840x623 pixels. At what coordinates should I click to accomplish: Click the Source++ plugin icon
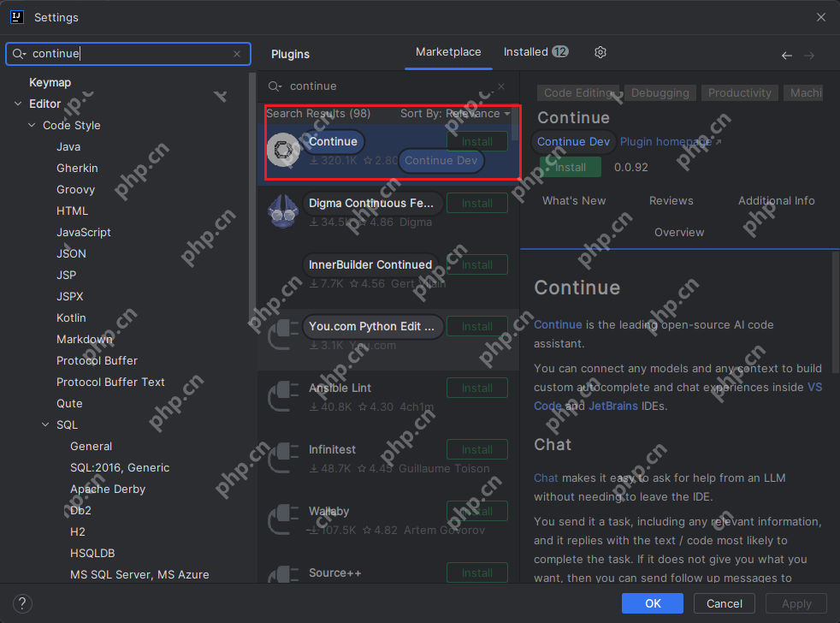(x=283, y=573)
